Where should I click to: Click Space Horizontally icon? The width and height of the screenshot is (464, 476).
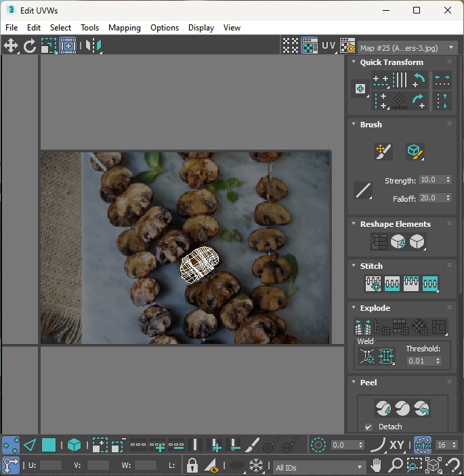[x=442, y=80]
